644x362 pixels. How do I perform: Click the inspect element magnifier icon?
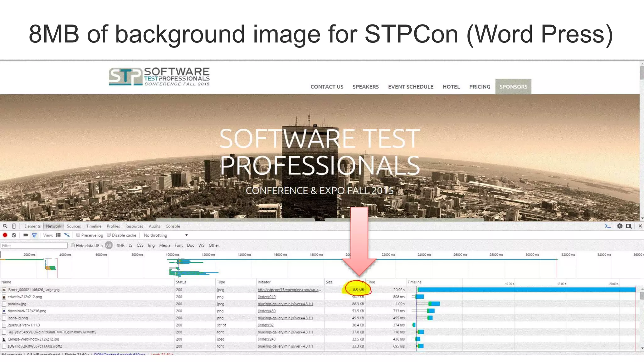[5, 226]
